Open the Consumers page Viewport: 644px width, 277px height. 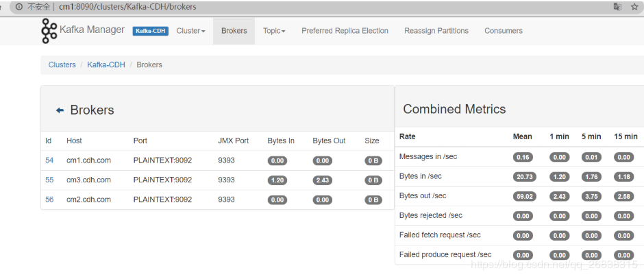[503, 31]
